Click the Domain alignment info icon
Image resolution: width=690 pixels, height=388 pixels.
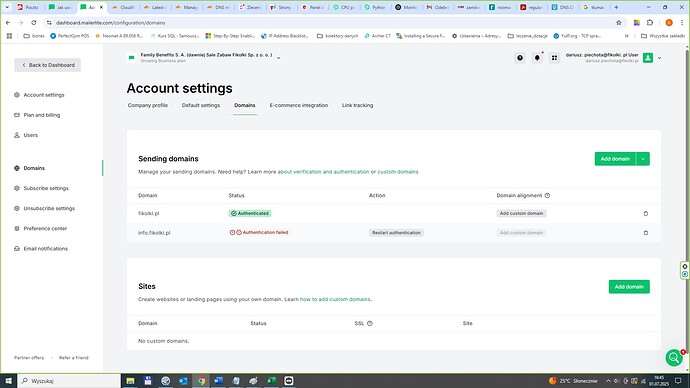coord(547,195)
